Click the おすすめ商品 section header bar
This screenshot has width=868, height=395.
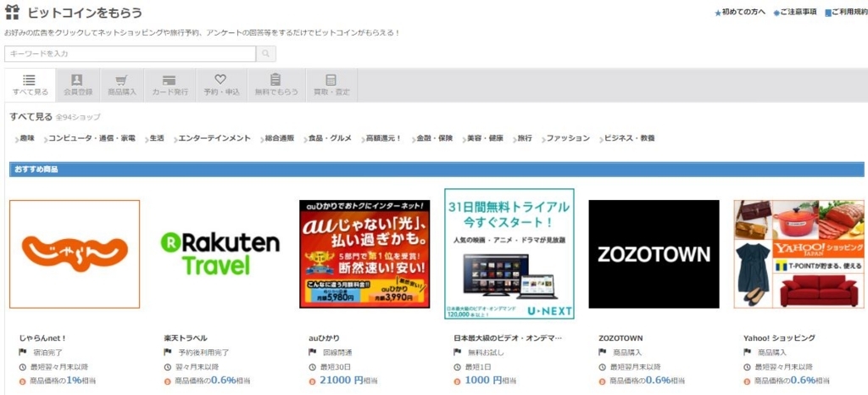(437, 170)
